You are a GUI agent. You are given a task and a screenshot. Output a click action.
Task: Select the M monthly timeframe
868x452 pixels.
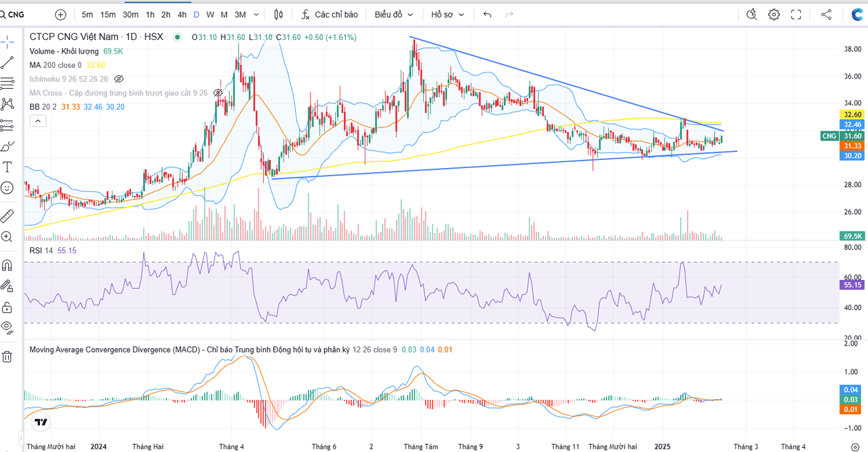pyautogui.click(x=224, y=14)
